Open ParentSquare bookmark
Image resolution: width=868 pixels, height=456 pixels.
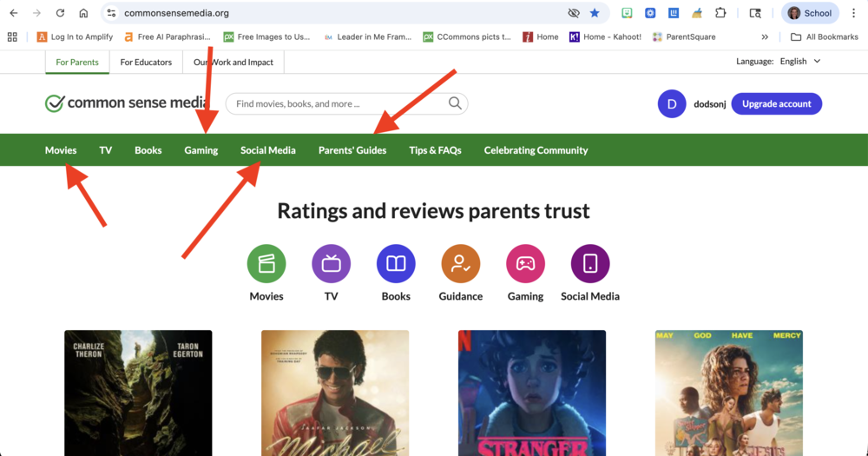click(684, 37)
